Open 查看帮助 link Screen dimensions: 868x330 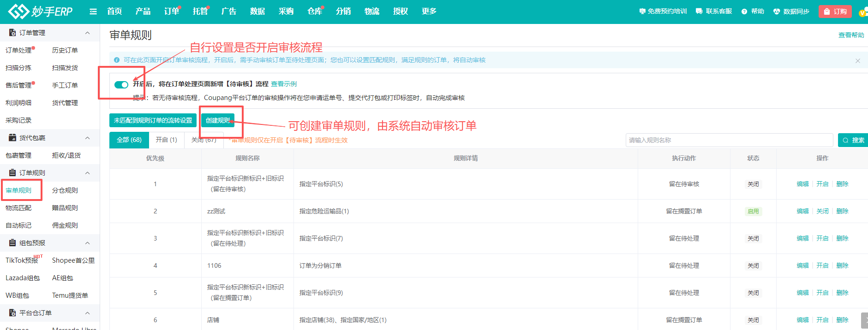[851, 35]
